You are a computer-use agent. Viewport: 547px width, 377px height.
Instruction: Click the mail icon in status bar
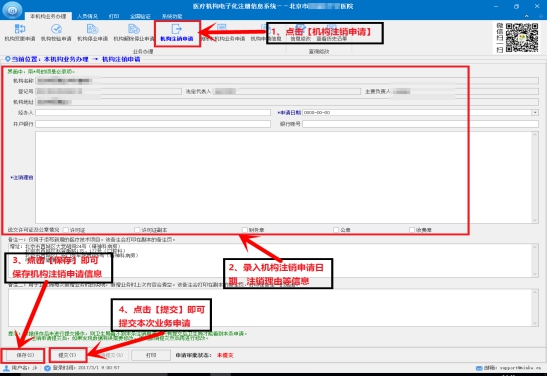click(x=479, y=368)
